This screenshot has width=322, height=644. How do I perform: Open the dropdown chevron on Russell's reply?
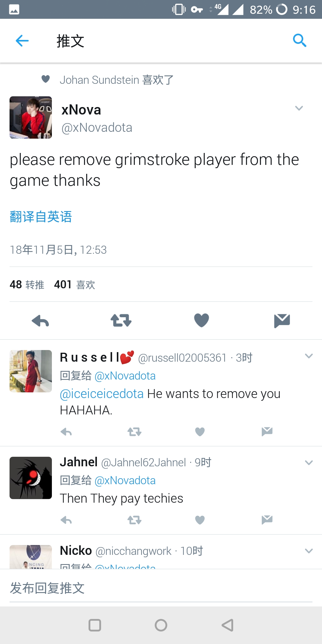click(309, 356)
